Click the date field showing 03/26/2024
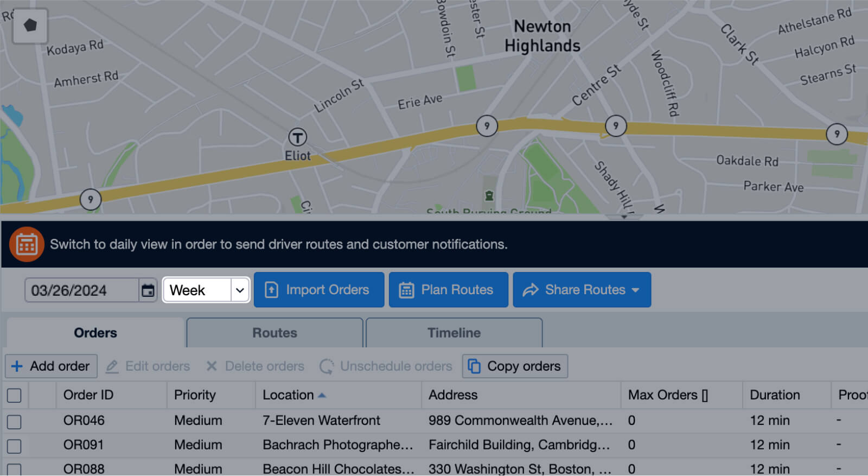The width and height of the screenshot is (868, 476). tap(81, 290)
